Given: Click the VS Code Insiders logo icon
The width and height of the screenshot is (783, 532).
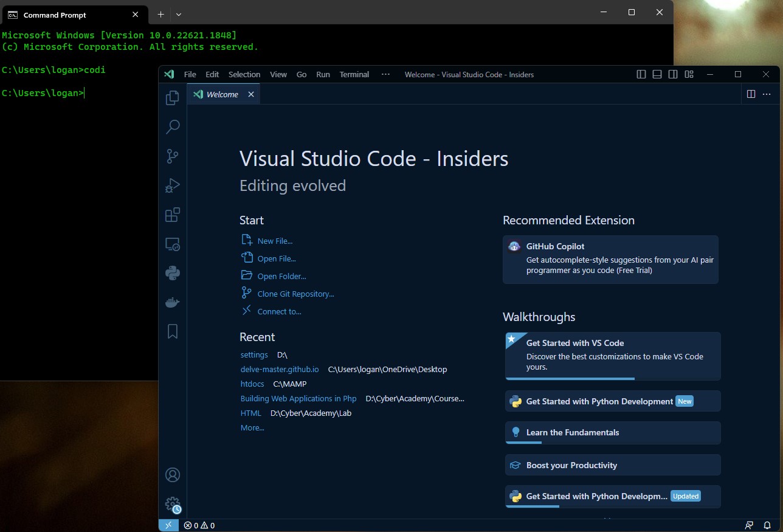Looking at the screenshot, I should 170,74.
